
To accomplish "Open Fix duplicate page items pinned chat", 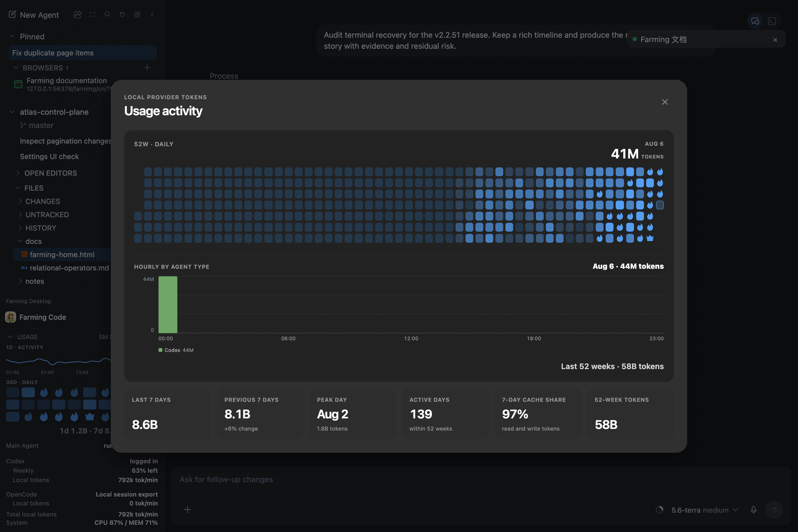I will 83,53.
